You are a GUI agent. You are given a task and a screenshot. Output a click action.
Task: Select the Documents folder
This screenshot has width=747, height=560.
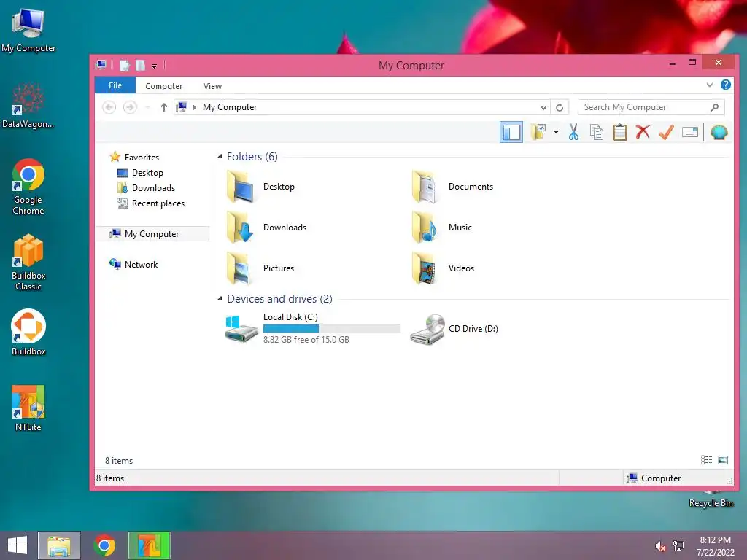(x=452, y=187)
